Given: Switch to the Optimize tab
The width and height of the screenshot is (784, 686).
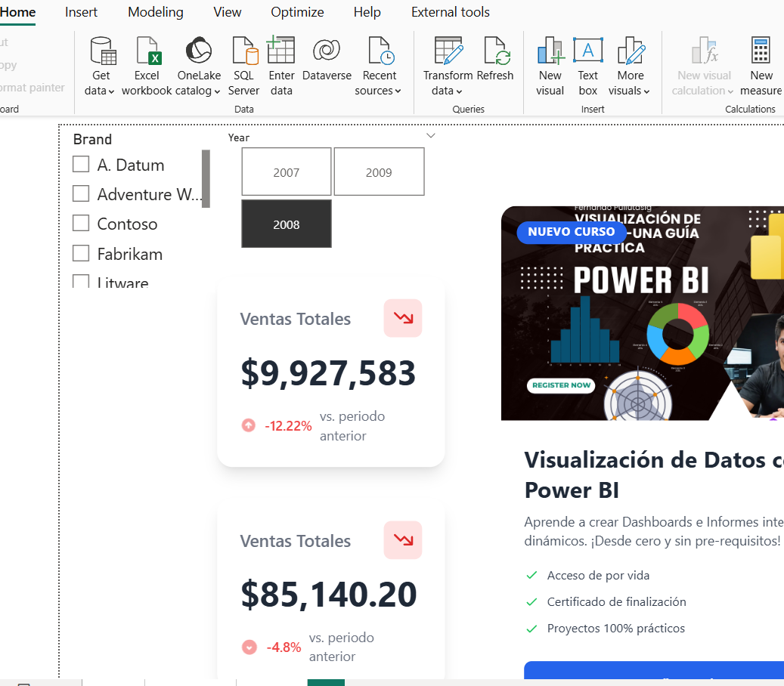Looking at the screenshot, I should [297, 12].
